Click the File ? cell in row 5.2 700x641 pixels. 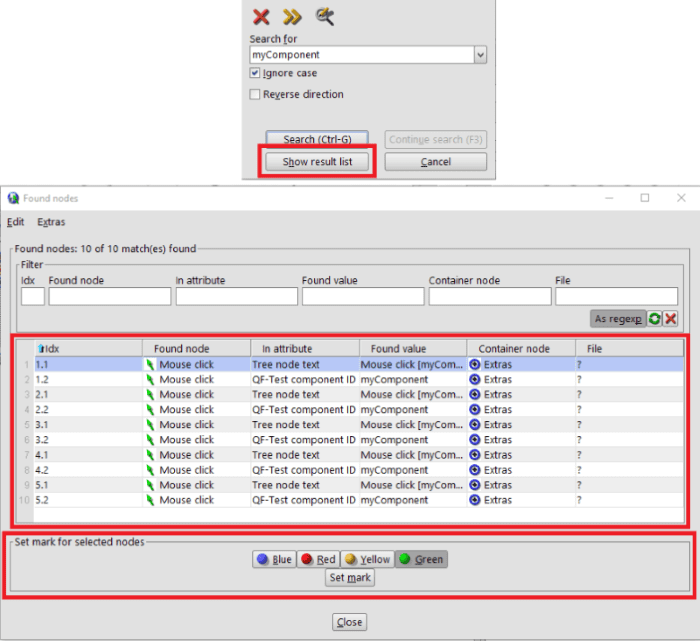[629, 500]
